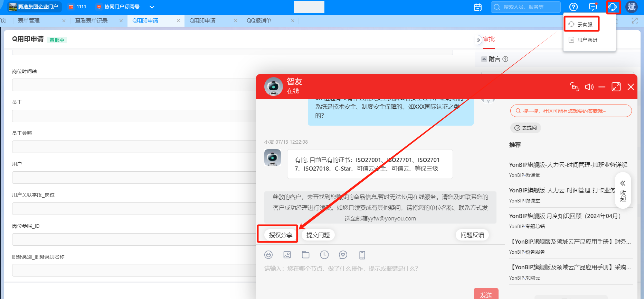Click the 发送 send button
The width and height of the screenshot is (644, 299).
point(486,295)
